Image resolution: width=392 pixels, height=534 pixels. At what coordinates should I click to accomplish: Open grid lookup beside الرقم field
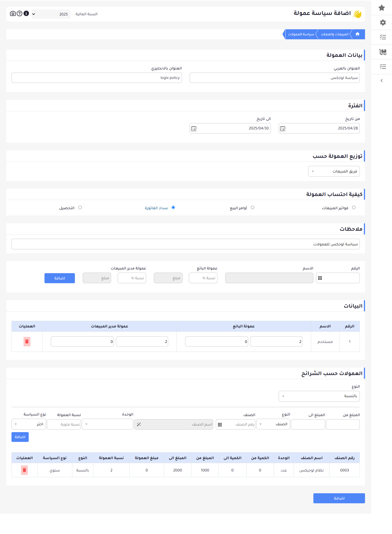pyautogui.click(x=320, y=278)
